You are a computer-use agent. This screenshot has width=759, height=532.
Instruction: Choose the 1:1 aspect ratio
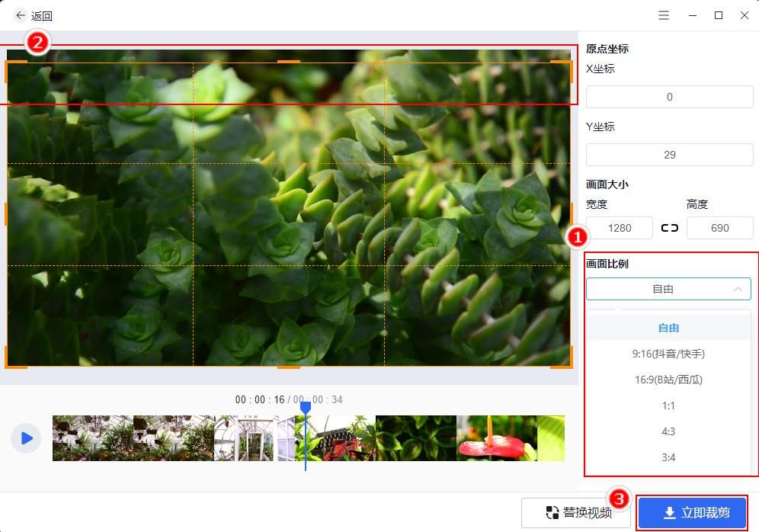point(668,405)
